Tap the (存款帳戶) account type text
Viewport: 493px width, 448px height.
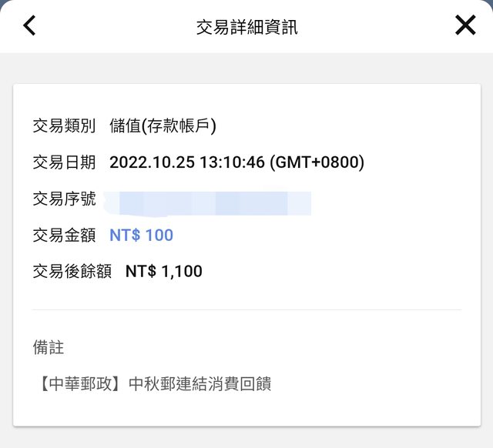click(x=179, y=126)
